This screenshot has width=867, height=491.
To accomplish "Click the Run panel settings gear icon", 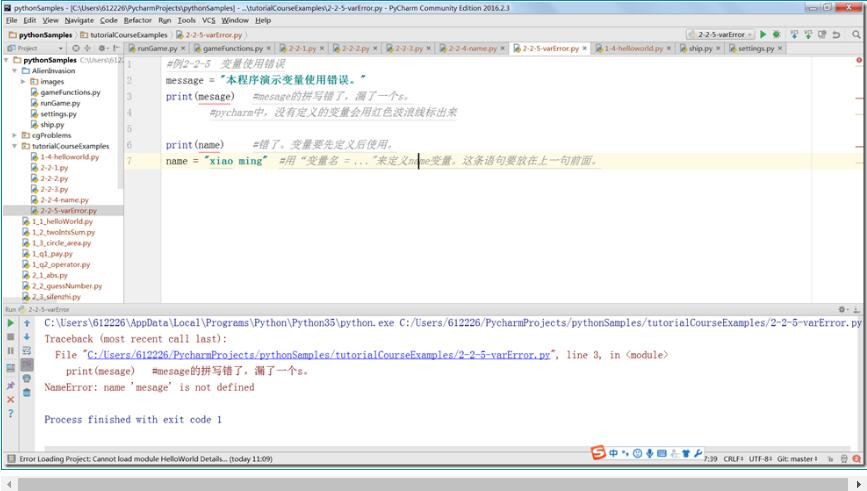I will click(x=842, y=310).
